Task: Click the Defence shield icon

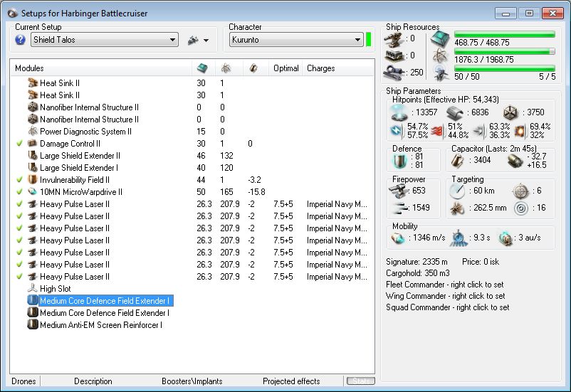Action: coord(399,161)
